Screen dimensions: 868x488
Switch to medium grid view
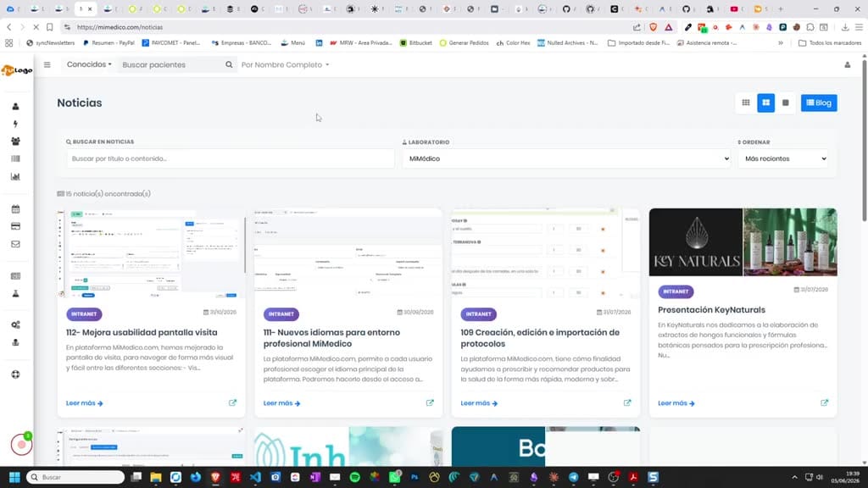765,103
